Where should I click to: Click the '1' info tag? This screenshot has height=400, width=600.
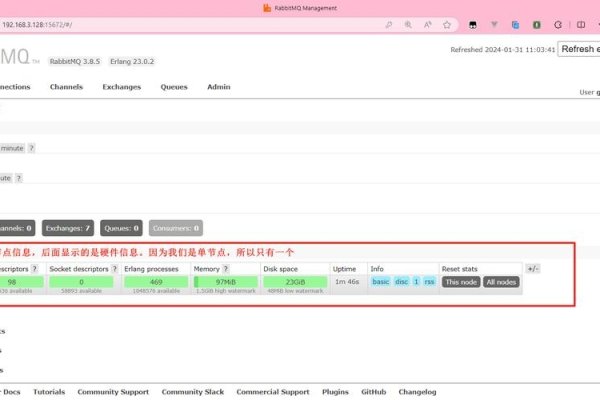click(416, 282)
